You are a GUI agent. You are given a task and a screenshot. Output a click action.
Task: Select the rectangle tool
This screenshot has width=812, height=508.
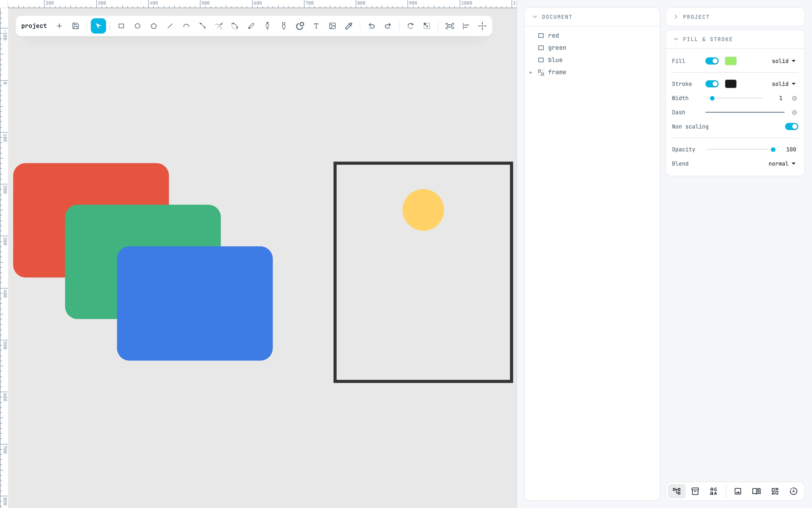[x=121, y=26]
